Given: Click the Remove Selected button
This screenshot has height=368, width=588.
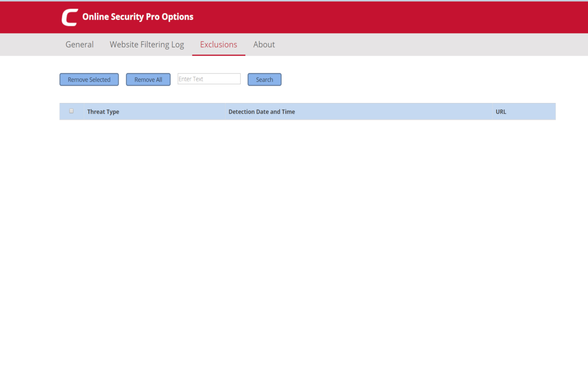Looking at the screenshot, I should 89,80.
